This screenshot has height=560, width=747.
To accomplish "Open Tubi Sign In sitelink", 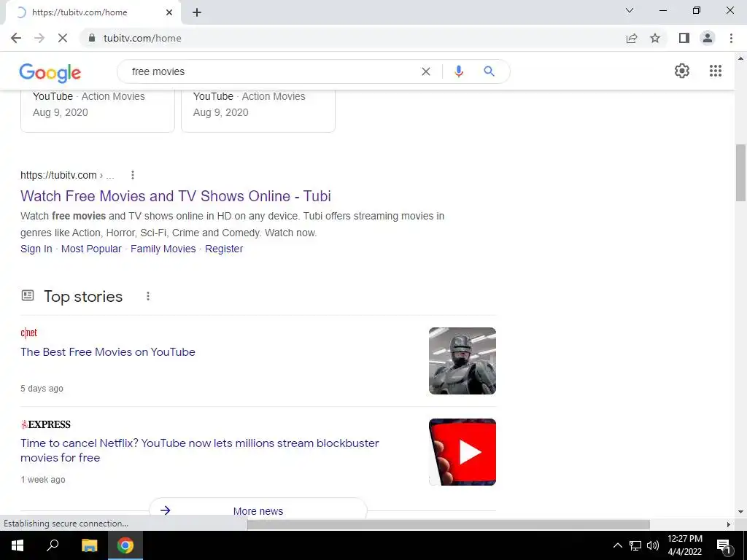I will coord(36,249).
